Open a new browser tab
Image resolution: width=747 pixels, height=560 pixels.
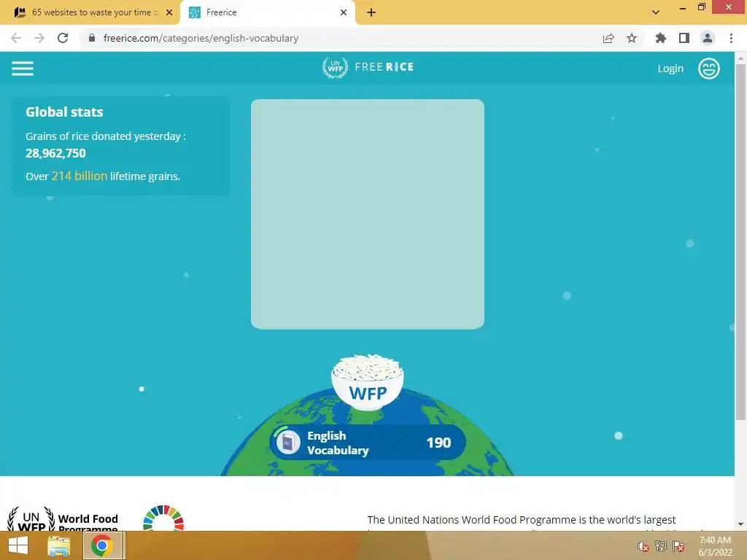coord(371,12)
